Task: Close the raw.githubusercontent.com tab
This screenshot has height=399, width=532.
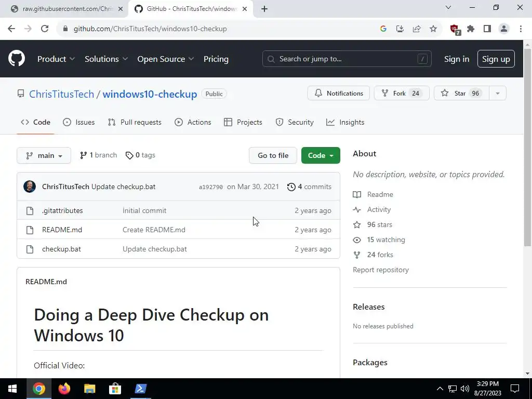Action: click(x=121, y=9)
